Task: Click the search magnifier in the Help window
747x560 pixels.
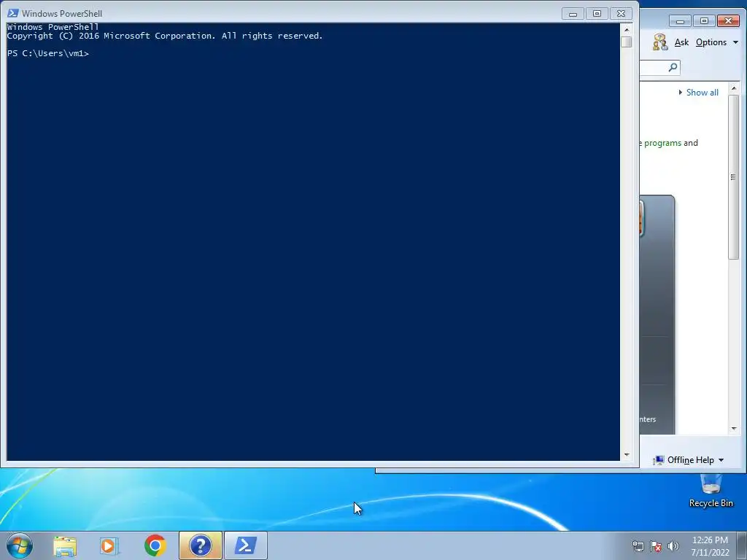Action: [673, 67]
